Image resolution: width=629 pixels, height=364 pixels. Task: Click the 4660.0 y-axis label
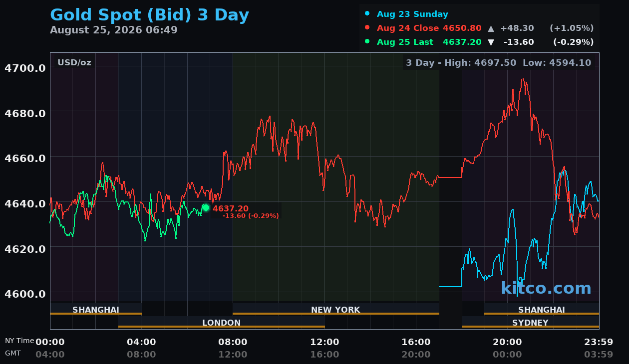point(25,158)
